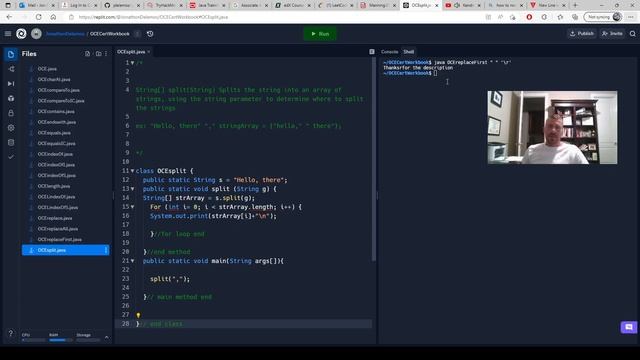Open the Debugger sidebar icon
Screen dimensions: 640x360
coord(11,84)
